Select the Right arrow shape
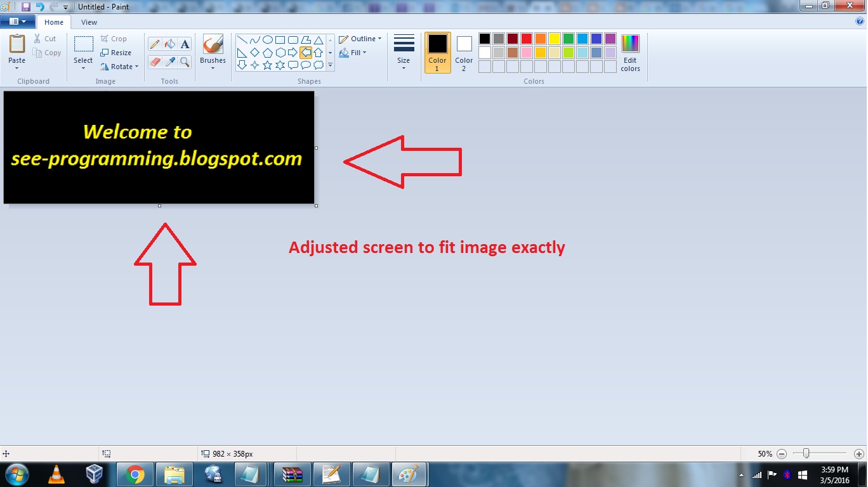The image size is (868, 487). click(293, 53)
